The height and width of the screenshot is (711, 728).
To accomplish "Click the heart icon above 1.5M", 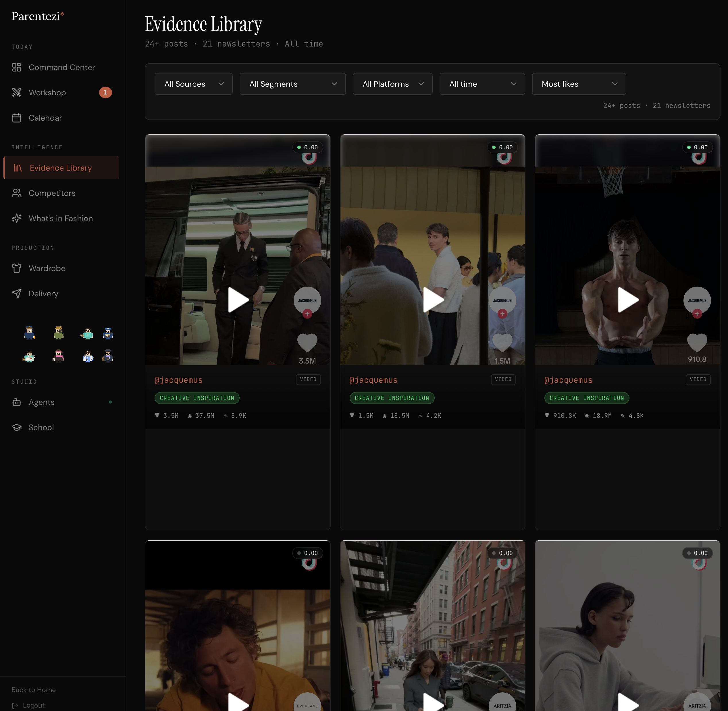I will 502,342.
